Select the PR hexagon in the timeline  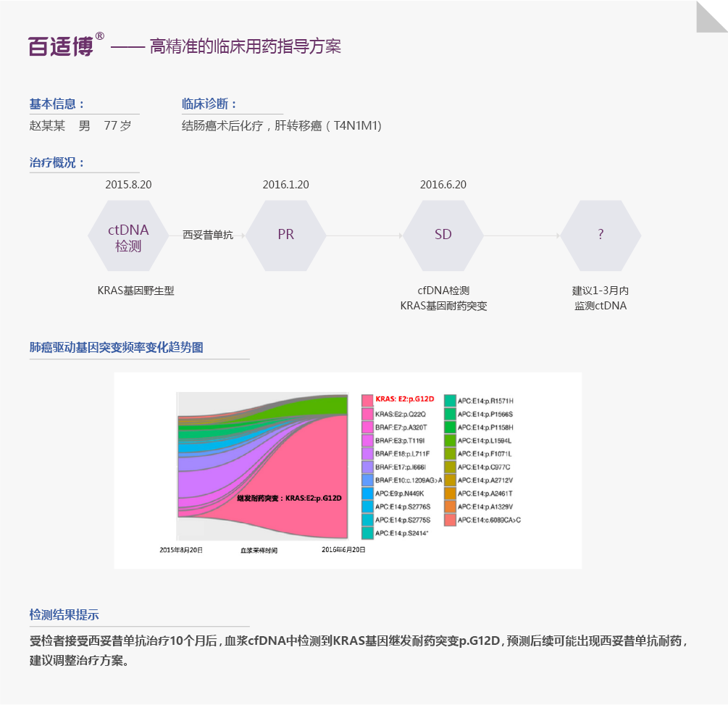[x=285, y=236]
